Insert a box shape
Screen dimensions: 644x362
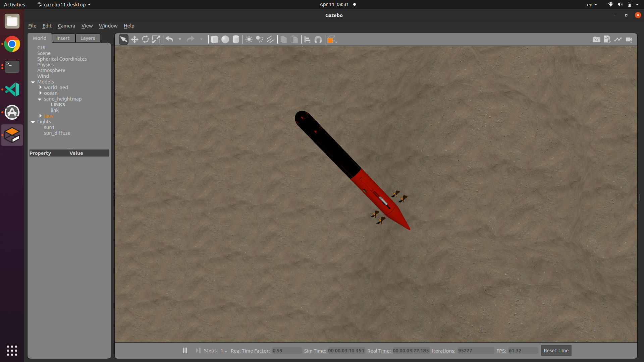[214, 40]
